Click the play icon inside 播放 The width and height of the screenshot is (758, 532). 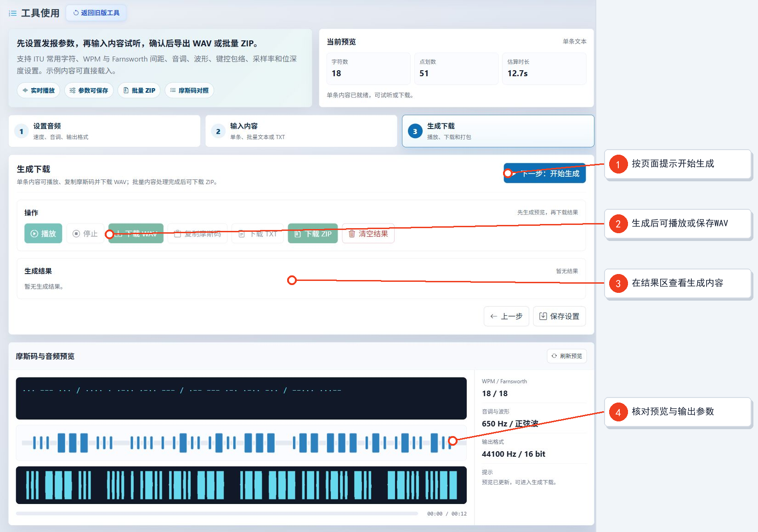coord(34,234)
